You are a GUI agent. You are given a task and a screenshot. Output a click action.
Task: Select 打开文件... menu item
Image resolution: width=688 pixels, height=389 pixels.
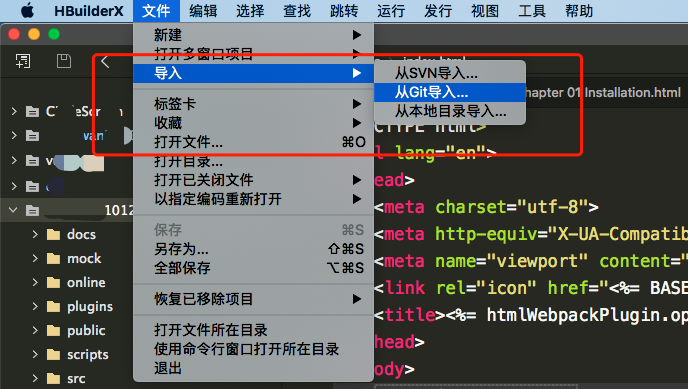coord(254,142)
